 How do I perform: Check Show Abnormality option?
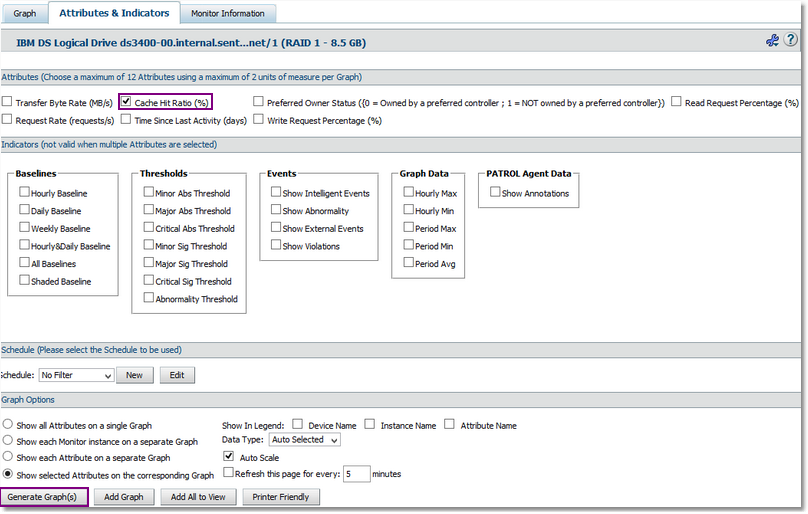[x=276, y=209]
